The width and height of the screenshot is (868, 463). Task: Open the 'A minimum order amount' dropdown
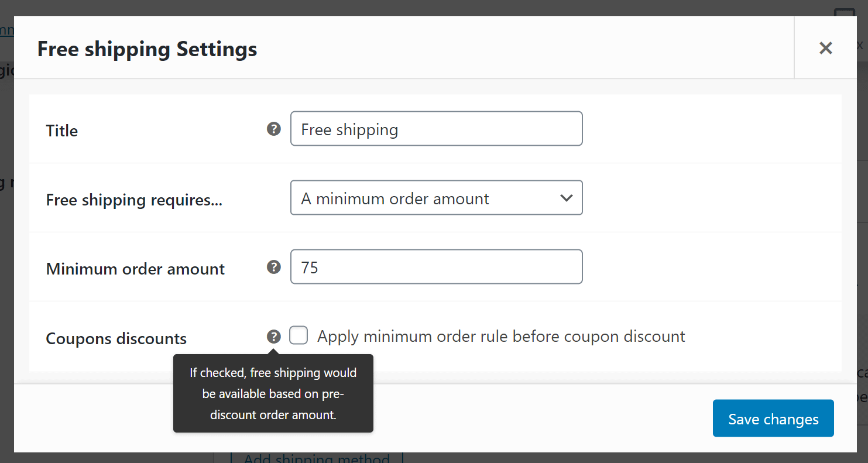[x=437, y=198]
